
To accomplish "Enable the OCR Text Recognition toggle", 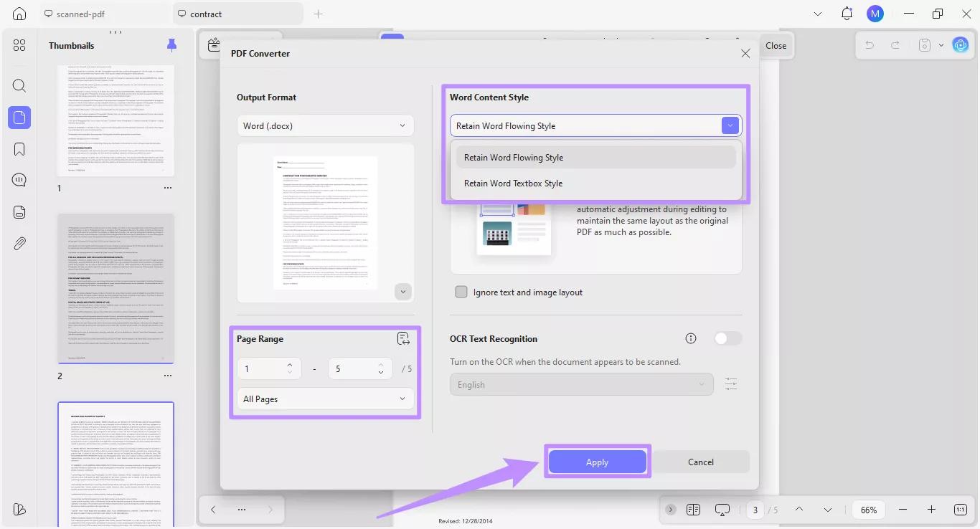I will (727, 338).
